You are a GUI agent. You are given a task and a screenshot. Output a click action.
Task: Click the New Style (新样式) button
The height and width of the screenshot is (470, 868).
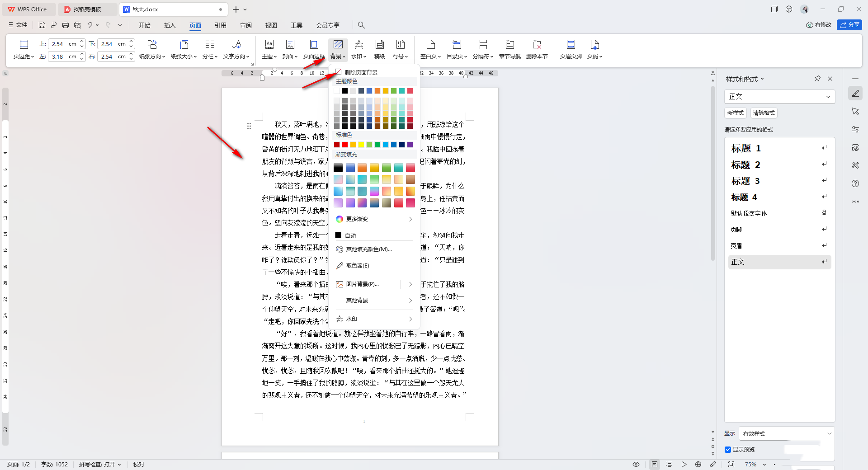(735, 113)
